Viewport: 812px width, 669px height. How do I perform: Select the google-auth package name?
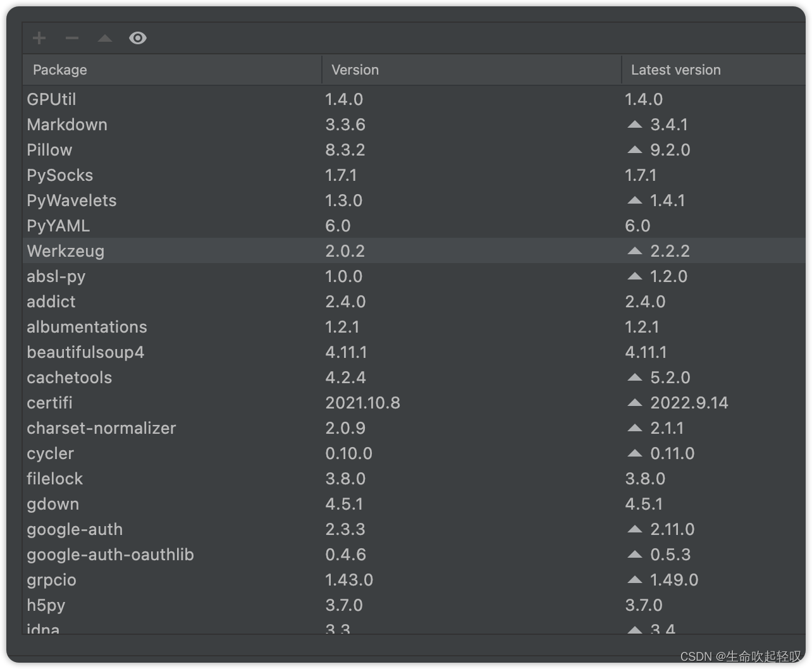(x=75, y=529)
